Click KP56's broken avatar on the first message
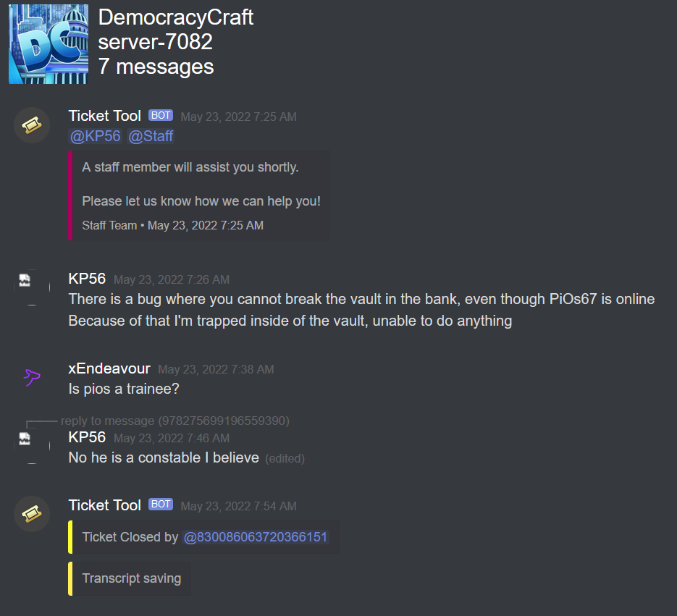 [32, 287]
